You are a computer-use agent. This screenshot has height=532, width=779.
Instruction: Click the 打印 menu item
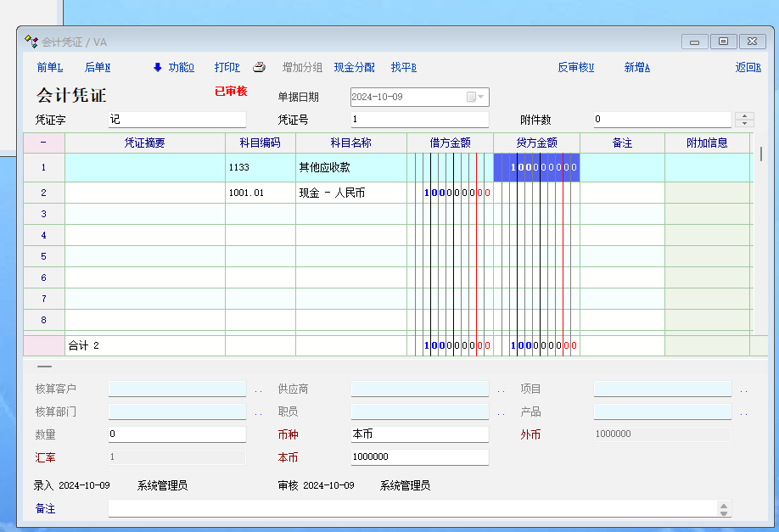227,68
